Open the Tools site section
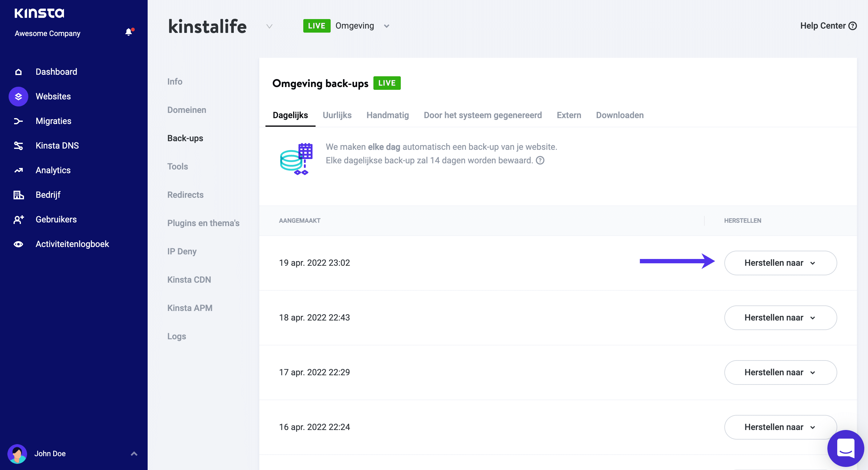Screen dimensions: 868x470 pos(177,166)
